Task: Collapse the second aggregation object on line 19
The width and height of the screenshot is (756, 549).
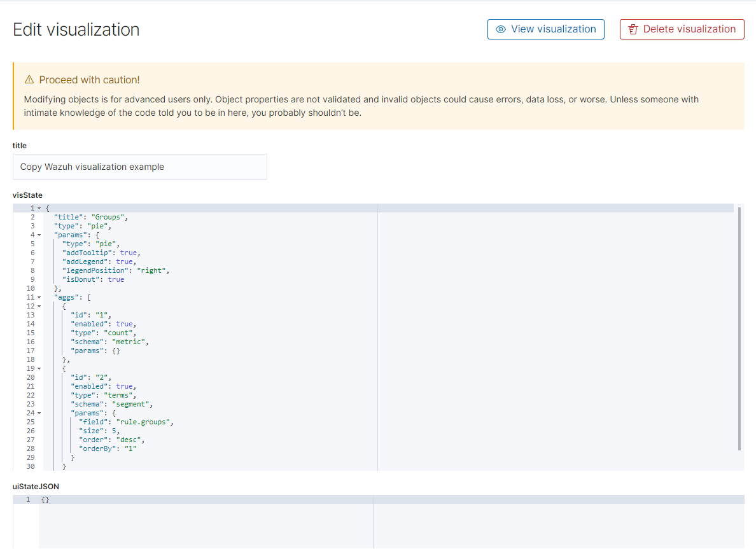Action: click(38, 368)
